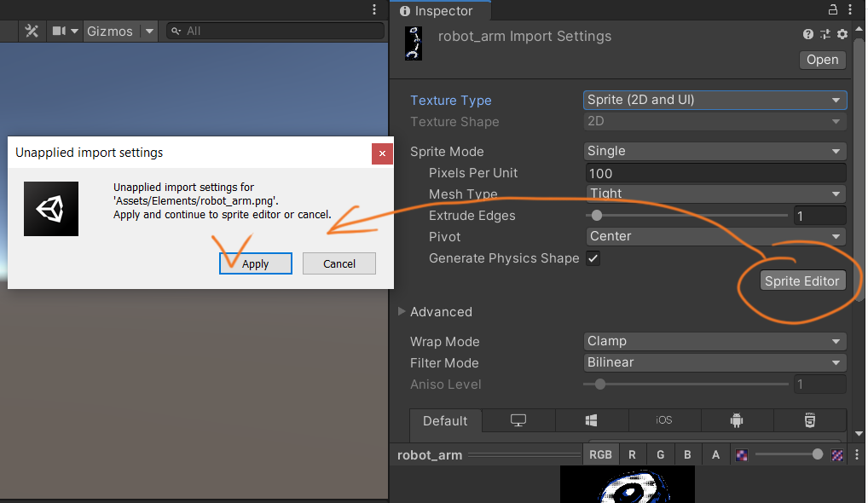Screen dimensions: 868x503
Task: Select the Android platform override icon
Action: [x=737, y=420]
